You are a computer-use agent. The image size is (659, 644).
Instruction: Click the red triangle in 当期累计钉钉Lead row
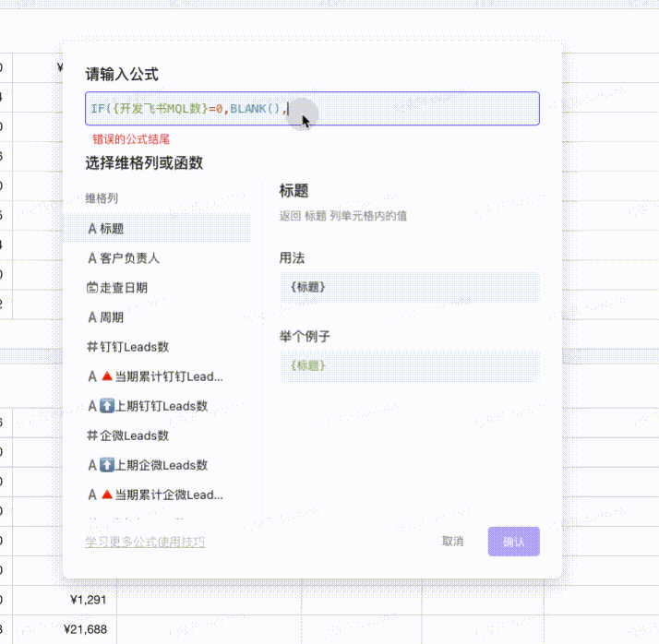point(107,376)
